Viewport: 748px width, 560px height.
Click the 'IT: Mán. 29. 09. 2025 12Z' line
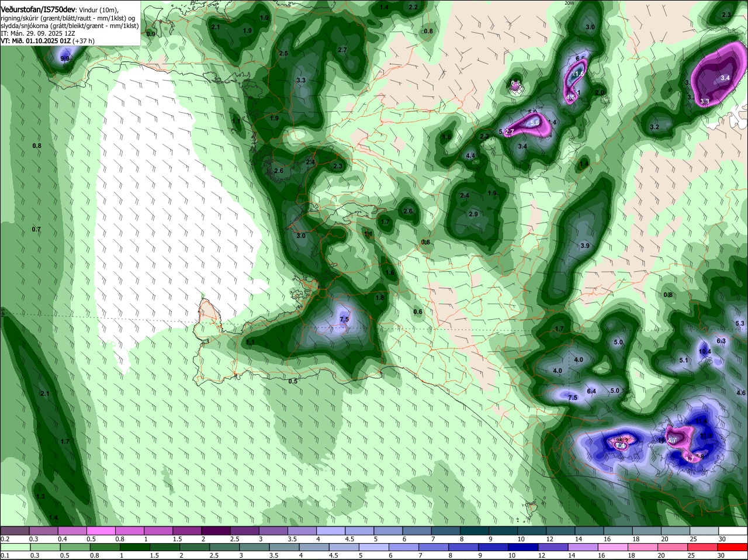pyautogui.click(x=38, y=33)
